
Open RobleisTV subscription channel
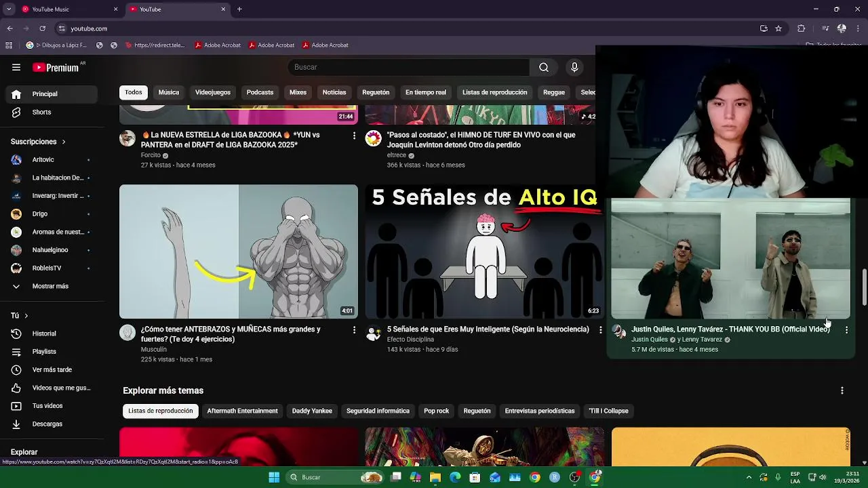tap(52, 268)
